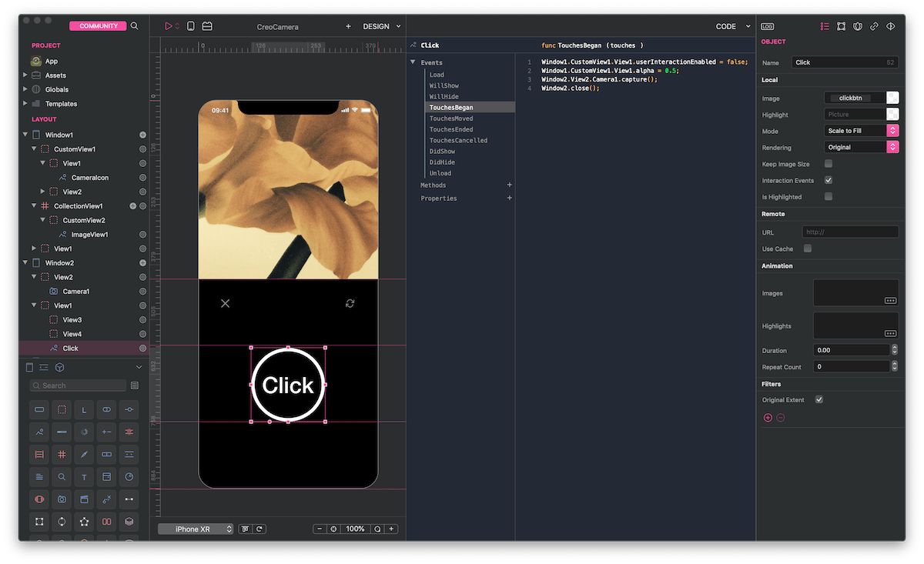
Task: Add a filter with the pink plus button
Action: [x=768, y=418]
